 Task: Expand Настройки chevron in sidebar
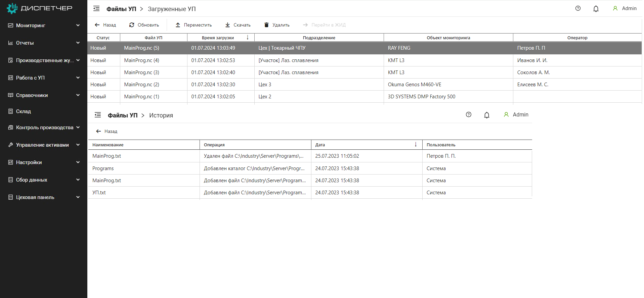(78, 162)
